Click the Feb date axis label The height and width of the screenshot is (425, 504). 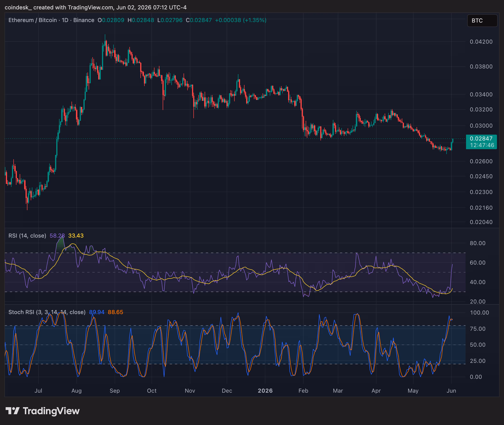pos(303,391)
